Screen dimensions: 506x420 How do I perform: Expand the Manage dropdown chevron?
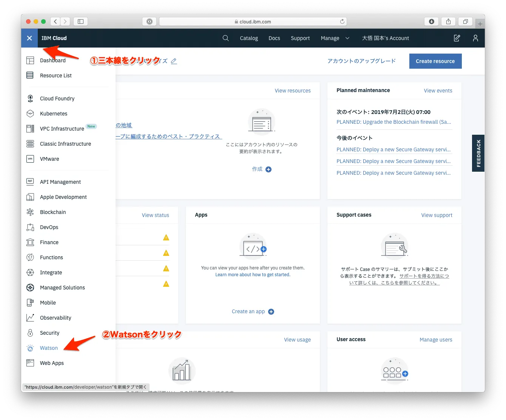tap(347, 38)
